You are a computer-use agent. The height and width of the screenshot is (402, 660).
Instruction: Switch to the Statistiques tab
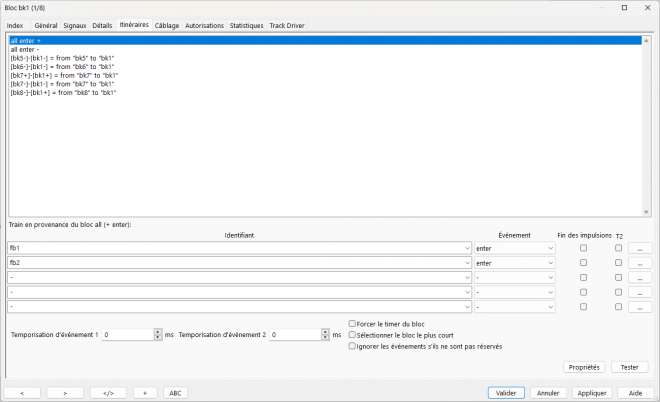point(246,26)
